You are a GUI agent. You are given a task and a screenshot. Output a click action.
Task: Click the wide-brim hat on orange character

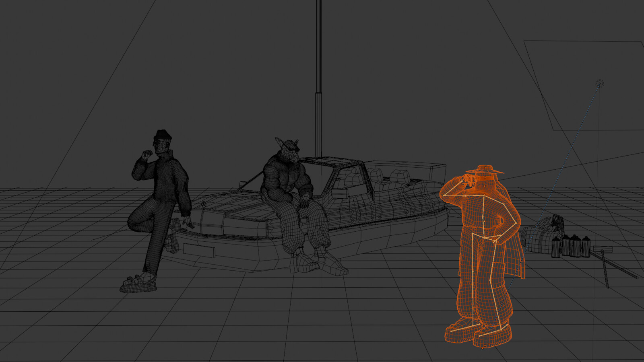pyautogui.click(x=485, y=169)
